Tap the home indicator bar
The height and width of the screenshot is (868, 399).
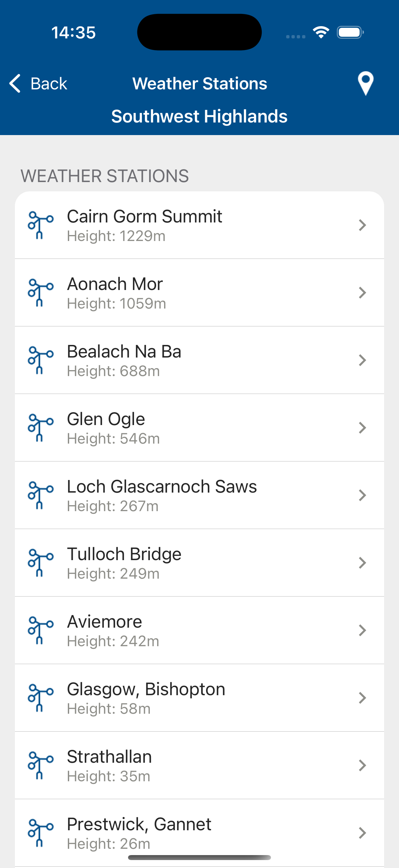coord(199,857)
